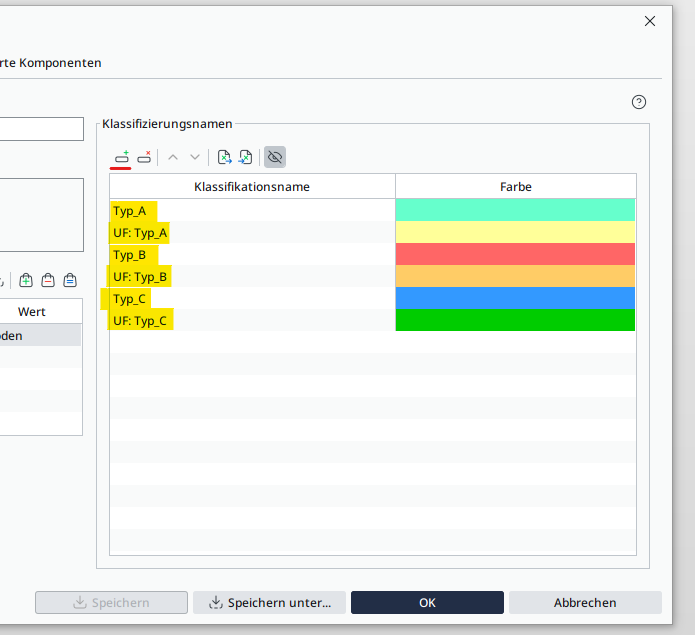The height and width of the screenshot is (635, 695).
Task: Click the delete classification row icon
Action: (144, 157)
